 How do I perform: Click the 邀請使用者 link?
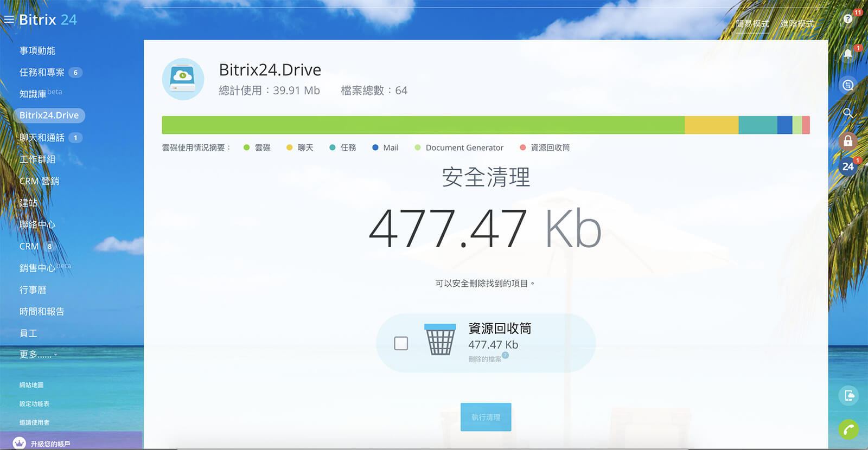tap(34, 422)
